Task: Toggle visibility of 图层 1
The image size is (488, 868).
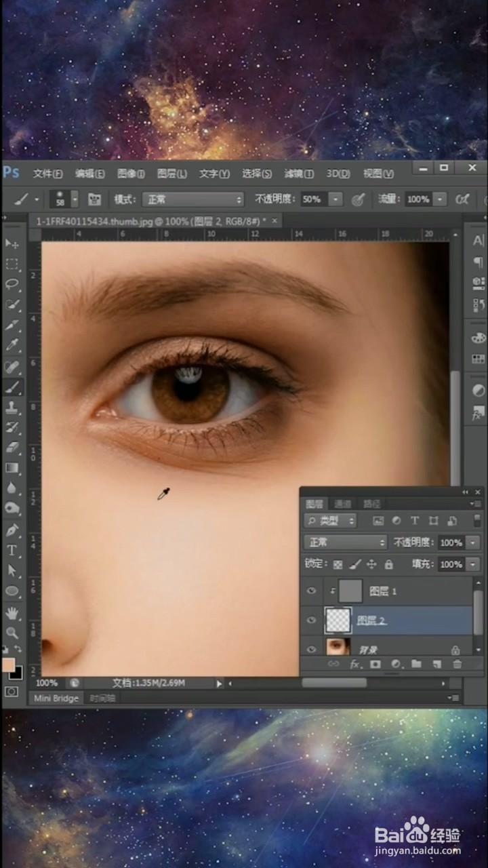Action: click(x=311, y=591)
